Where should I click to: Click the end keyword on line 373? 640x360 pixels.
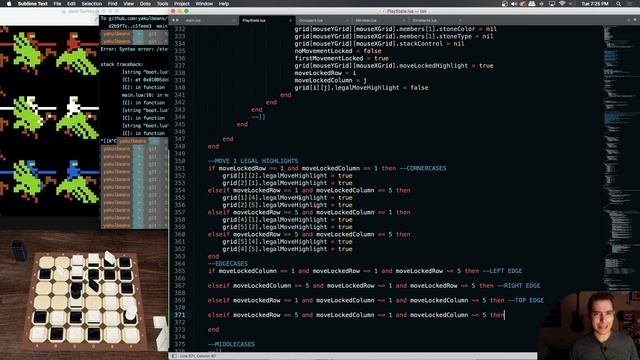click(x=213, y=330)
